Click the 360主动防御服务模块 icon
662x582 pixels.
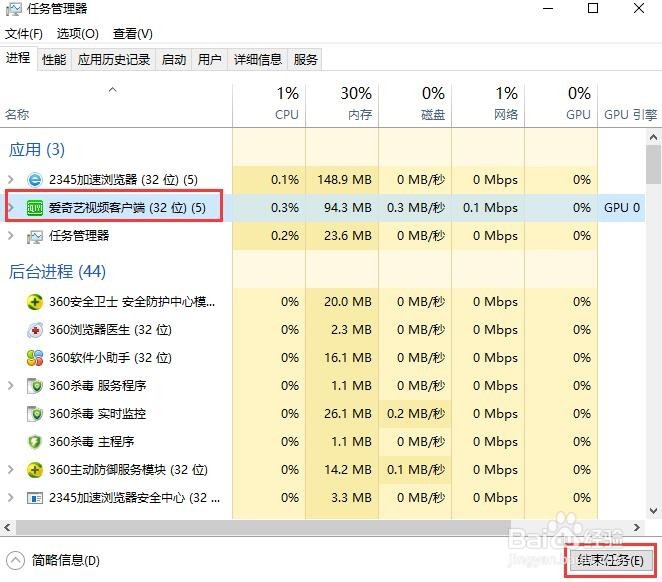coord(35,470)
